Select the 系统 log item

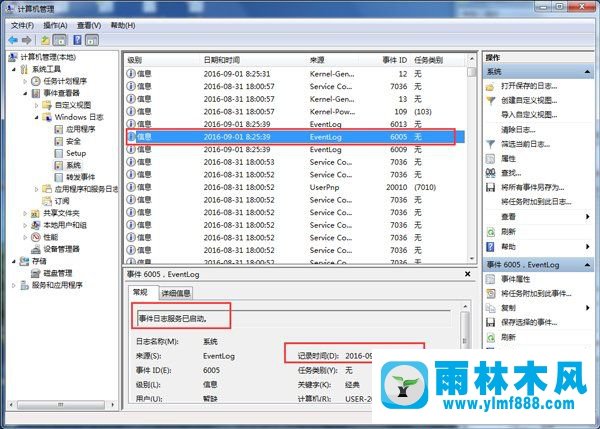click(73, 165)
